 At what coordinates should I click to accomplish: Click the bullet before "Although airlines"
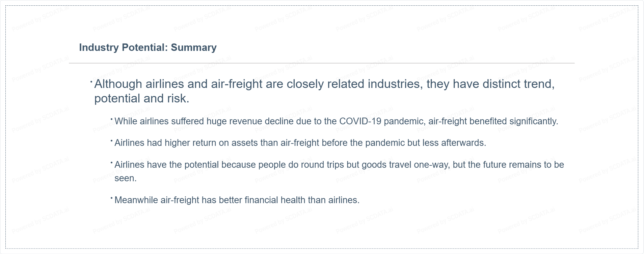point(91,81)
